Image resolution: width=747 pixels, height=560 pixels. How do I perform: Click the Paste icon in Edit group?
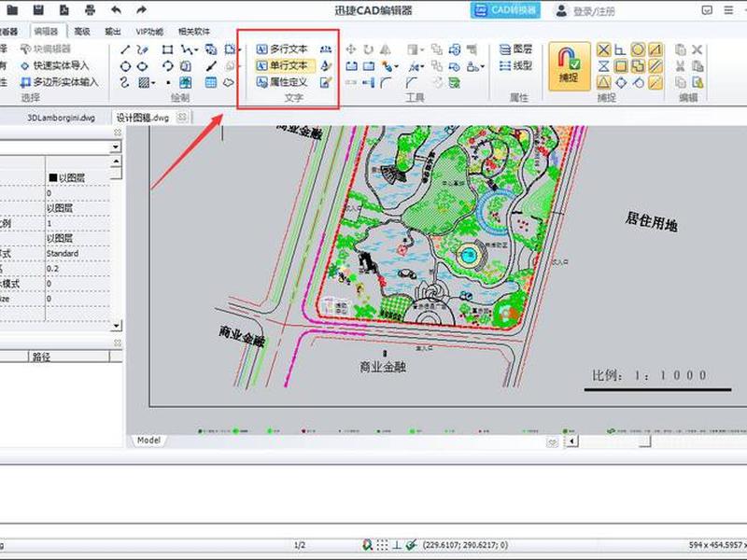click(x=698, y=66)
